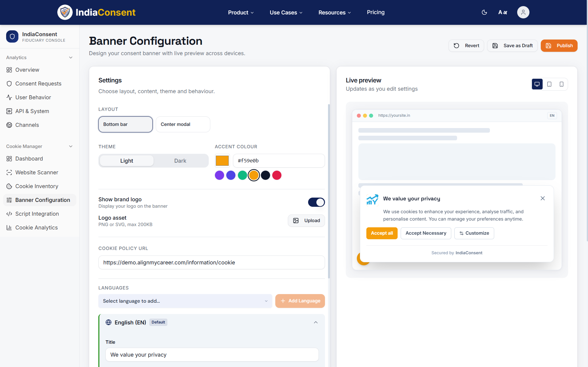Screen dimensions: 588x367
Task: Pick the purple accent colour
Action: [220, 175]
